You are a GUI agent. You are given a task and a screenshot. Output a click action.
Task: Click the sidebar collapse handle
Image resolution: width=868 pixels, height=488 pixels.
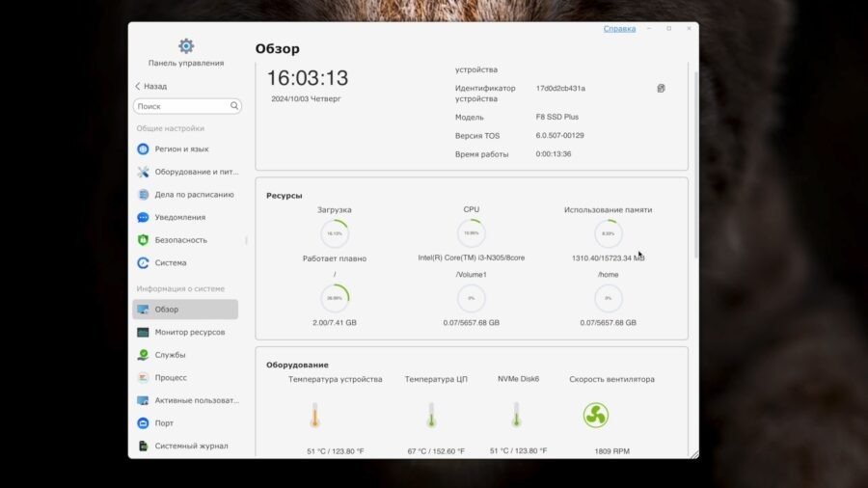(246, 240)
